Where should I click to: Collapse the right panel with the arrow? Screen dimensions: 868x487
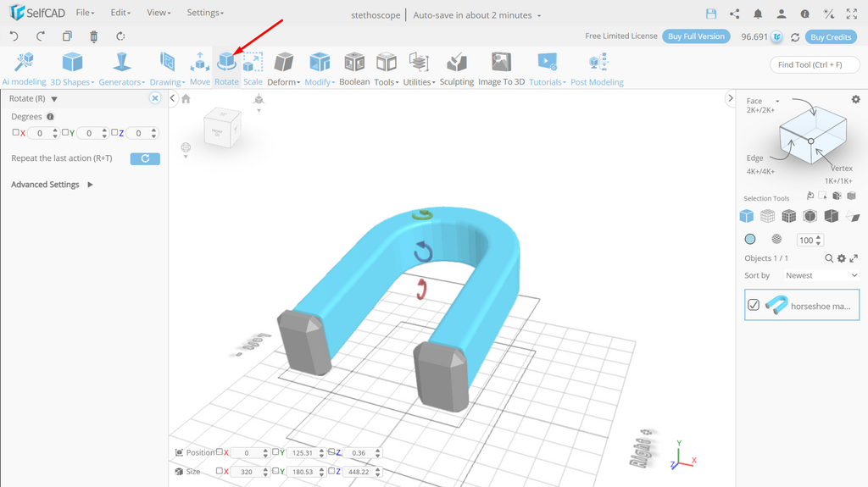click(x=730, y=98)
